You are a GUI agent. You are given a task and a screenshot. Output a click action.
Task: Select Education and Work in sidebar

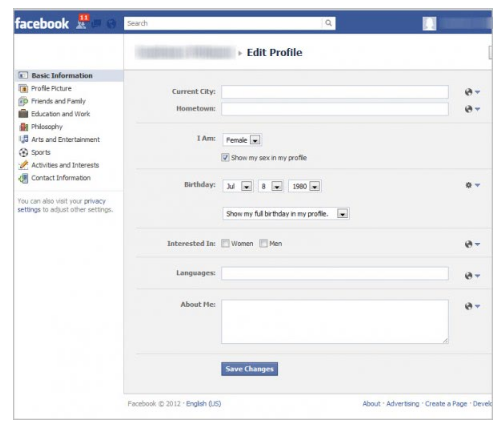tap(61, 114)
